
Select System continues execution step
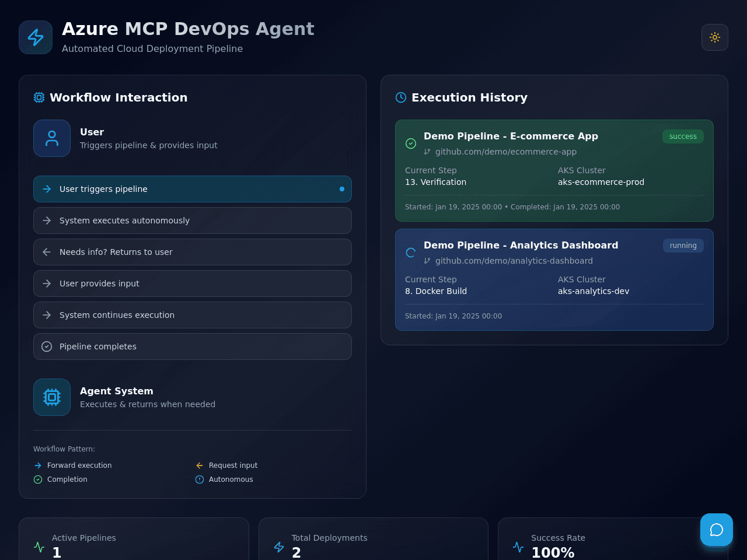pos(193,315)
